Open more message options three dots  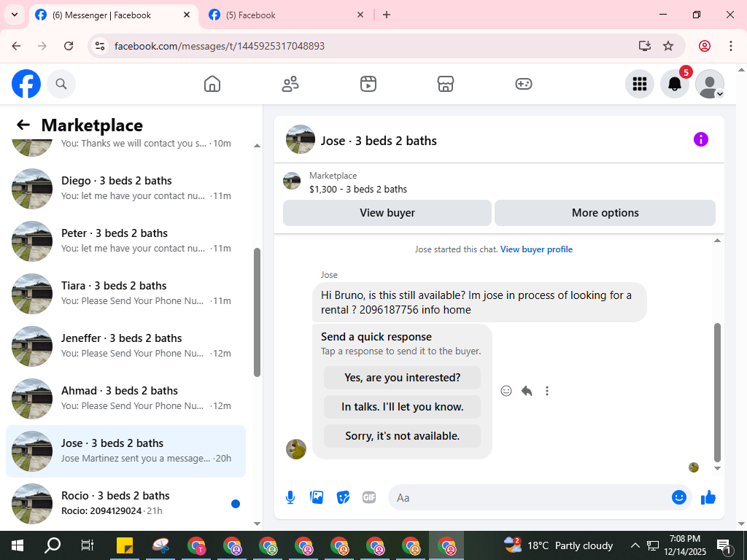[x=547, y=391]
